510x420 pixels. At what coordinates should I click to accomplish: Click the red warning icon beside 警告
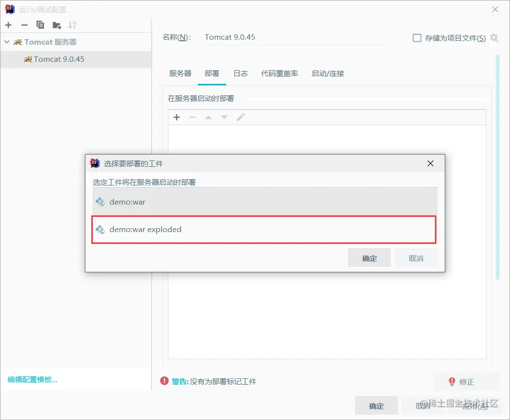[164, 381]
